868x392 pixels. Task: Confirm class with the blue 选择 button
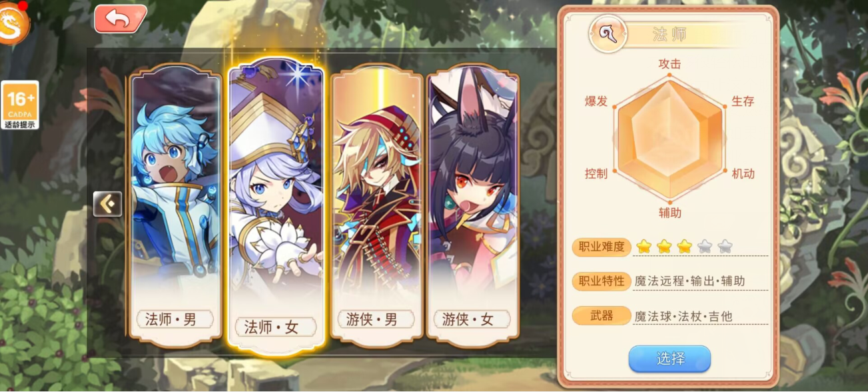coord(669,359)
